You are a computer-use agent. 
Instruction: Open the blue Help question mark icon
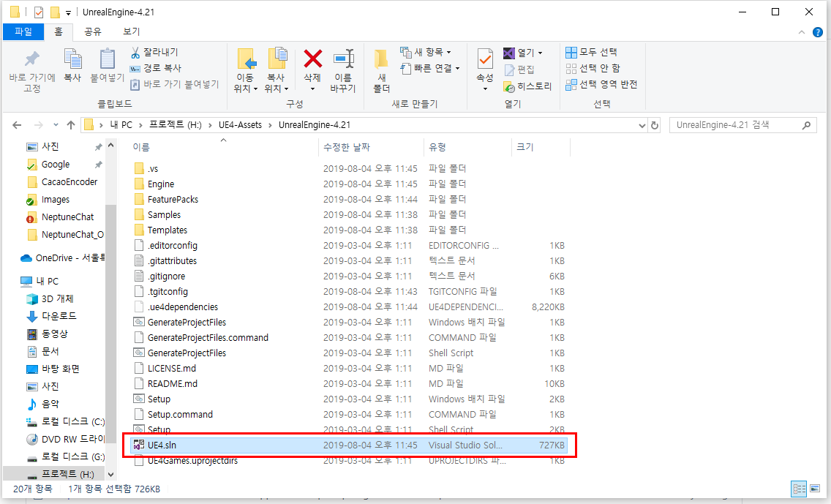[x=818, y=32]
